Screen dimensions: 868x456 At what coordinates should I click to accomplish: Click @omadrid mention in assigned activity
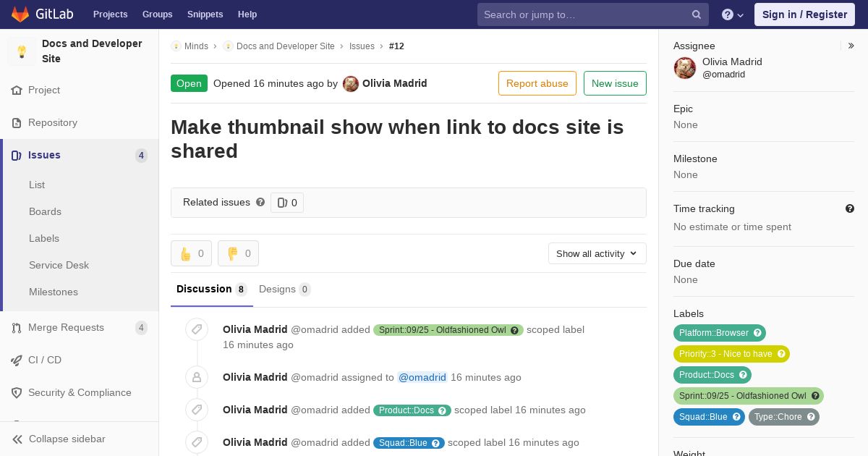pos(422,377)
